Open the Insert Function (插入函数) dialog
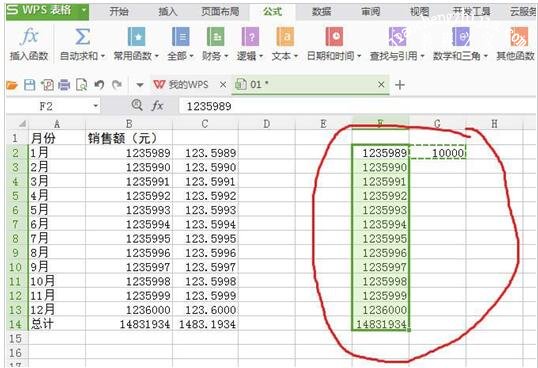538x368 pixels. pyautogui.click(x=29, y=44)
